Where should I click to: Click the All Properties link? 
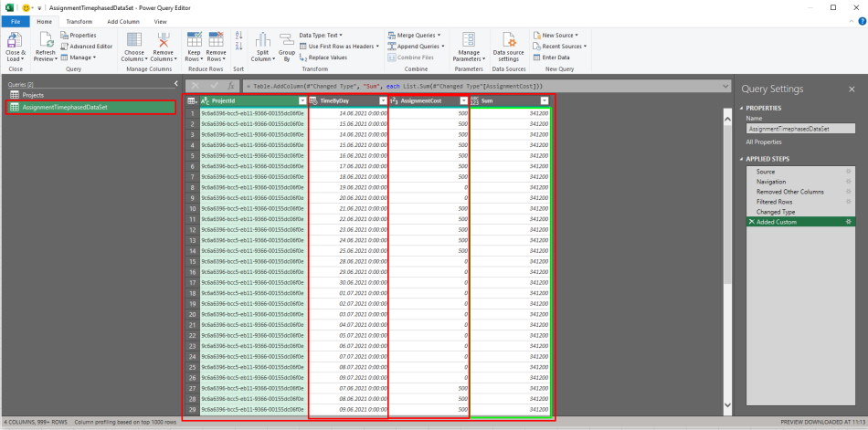coord(763,142)
